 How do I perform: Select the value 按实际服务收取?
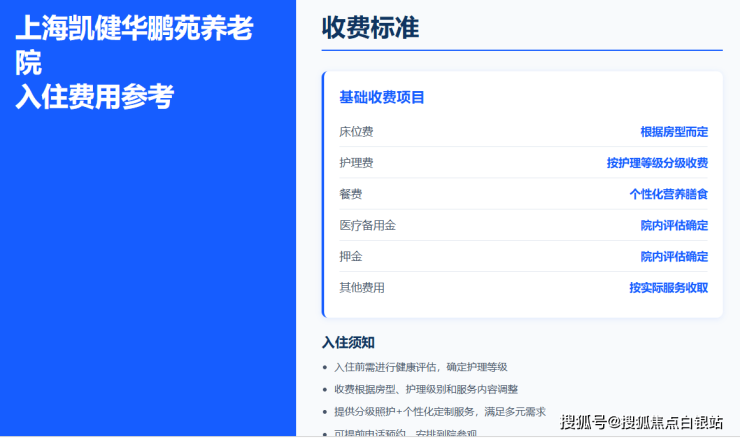pyautogui.click(x=669, y=287)
